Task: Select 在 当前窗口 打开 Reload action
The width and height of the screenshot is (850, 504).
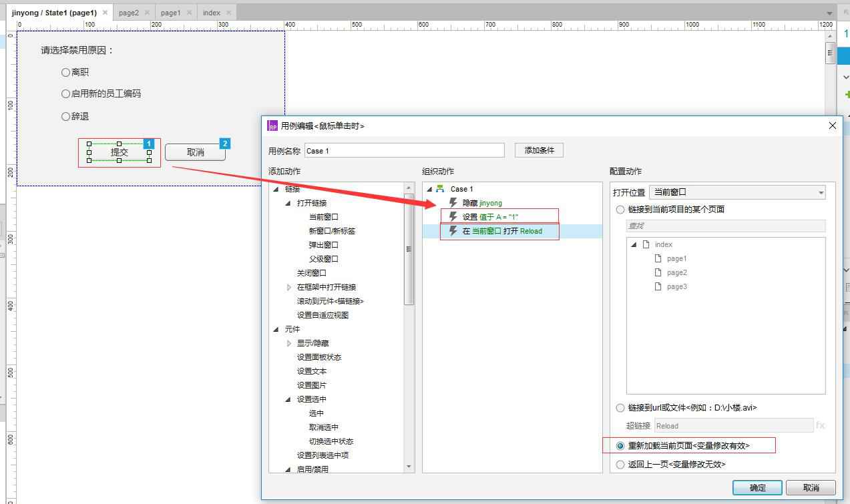Action: (502, 231)
